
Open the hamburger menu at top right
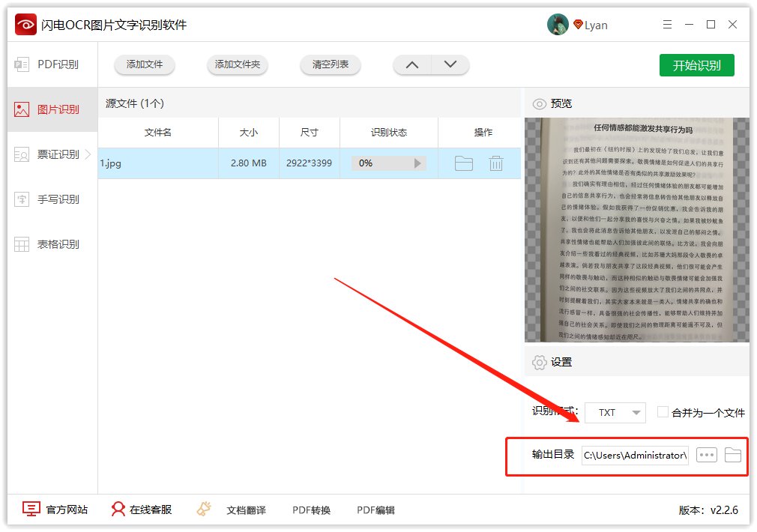click(667, 24)
